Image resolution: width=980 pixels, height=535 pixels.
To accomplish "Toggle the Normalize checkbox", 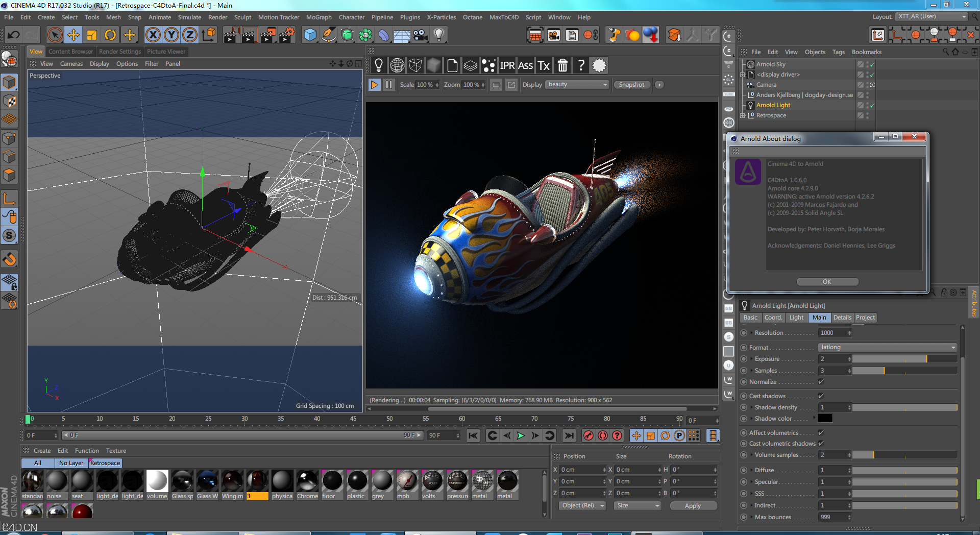I will click(821, 382).
